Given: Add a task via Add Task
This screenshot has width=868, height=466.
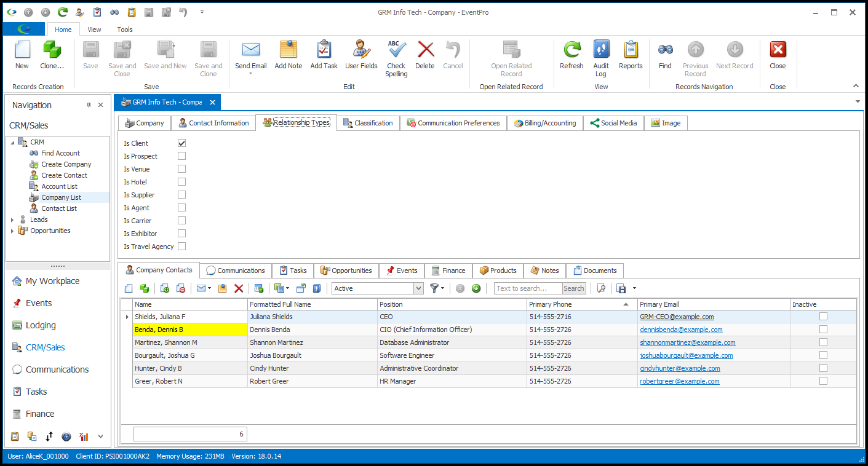Looking at the screenshot, I should pyautogui.click(x=324, y=55).
